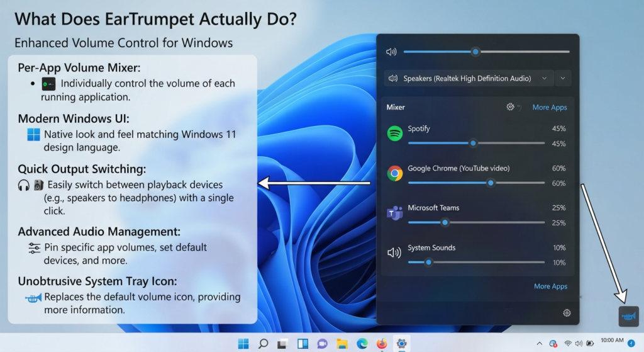644x352 pixels.
Task: Click the tray icon with the red badge
Action: point(553,343)
